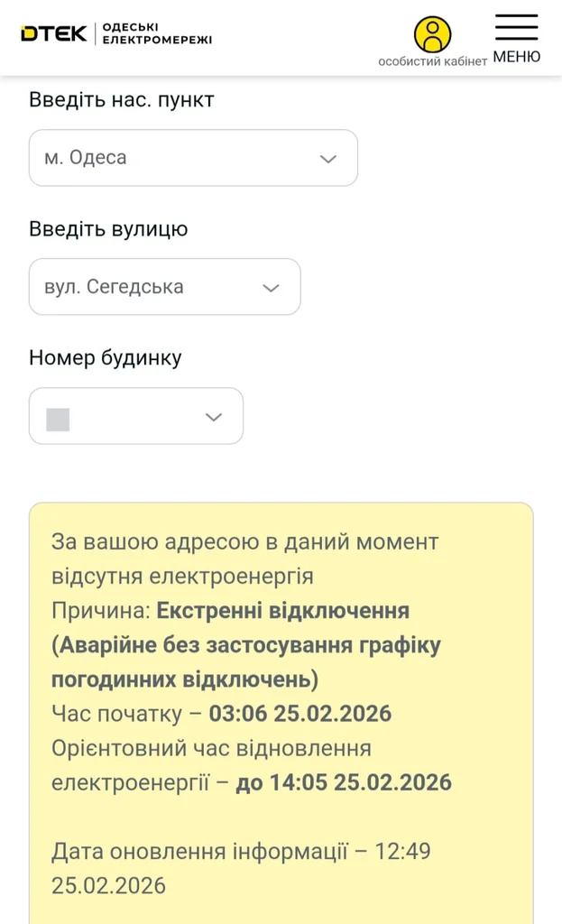This screenshot has width=562, height=924.
Task: Click the Введіть нас. пункт label
Action: [x=122, y=99]
